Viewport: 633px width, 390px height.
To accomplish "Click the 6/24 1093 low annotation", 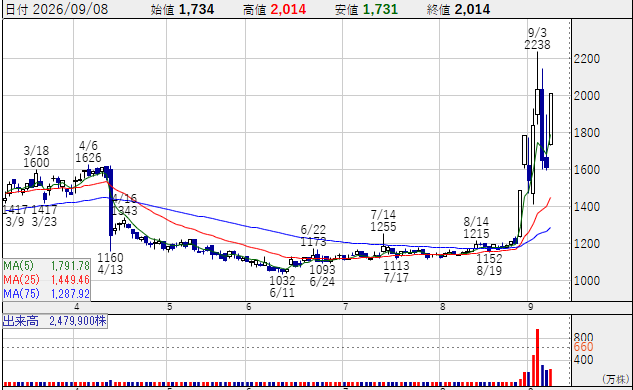I will point(322,275).
